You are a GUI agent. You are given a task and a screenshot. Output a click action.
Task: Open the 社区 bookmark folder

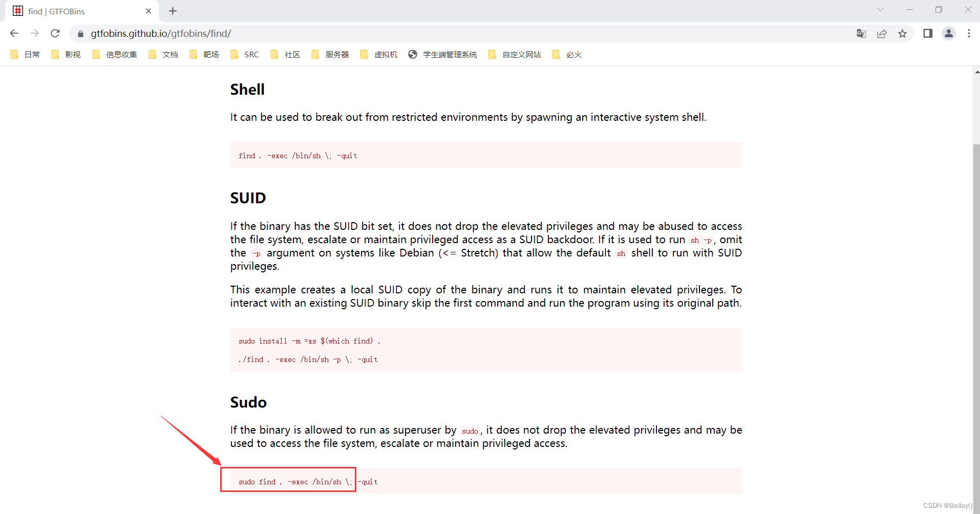pos(285,54)
